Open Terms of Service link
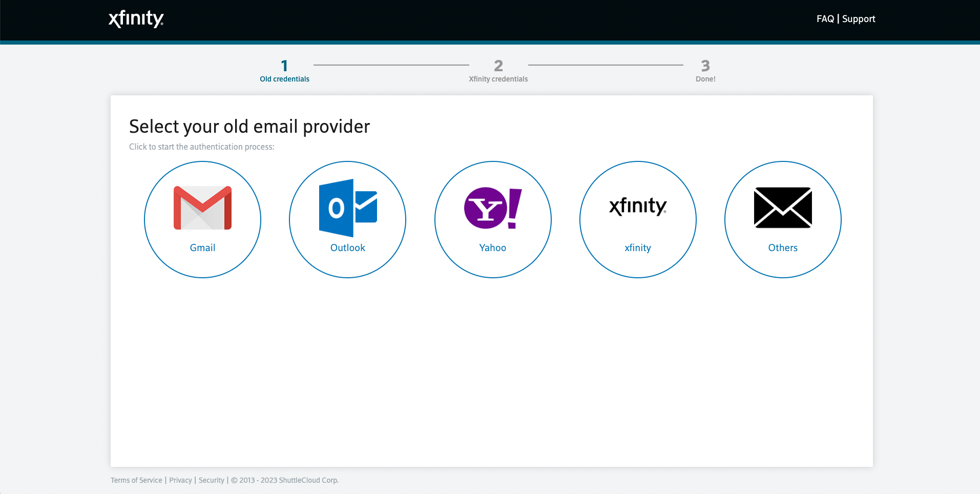The width and height of the screenshot is (980, 494). [136, 480]
